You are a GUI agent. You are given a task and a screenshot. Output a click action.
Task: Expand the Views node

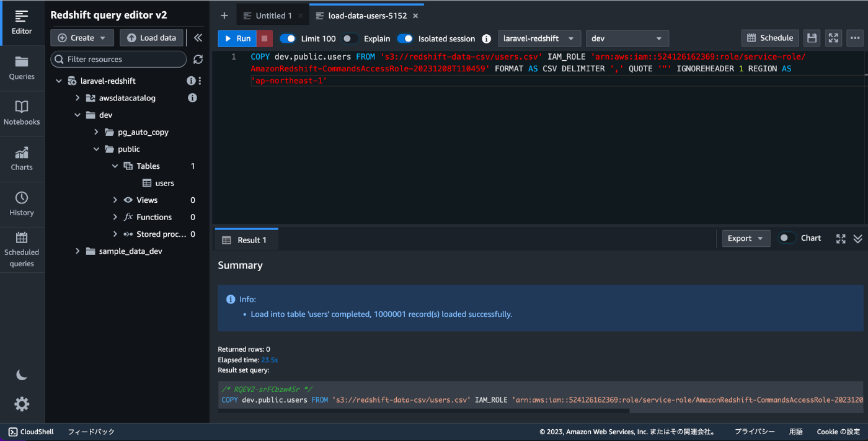point(115,200)
